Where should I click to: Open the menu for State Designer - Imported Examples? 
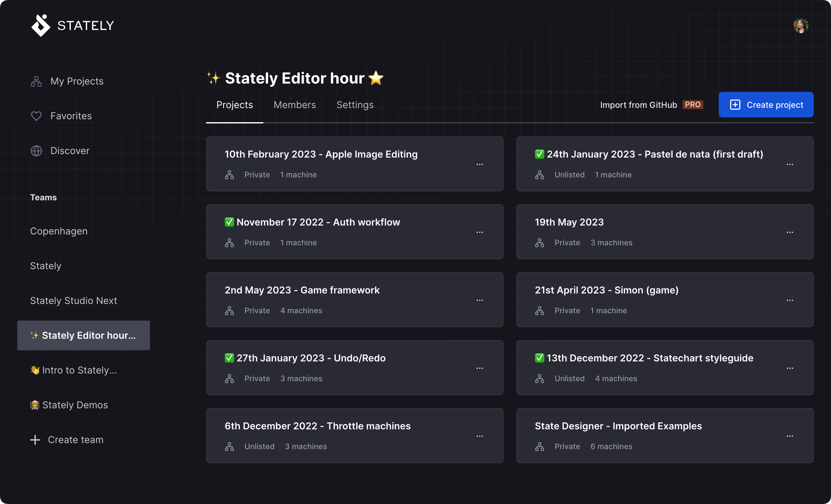click(x=790, y=436)
